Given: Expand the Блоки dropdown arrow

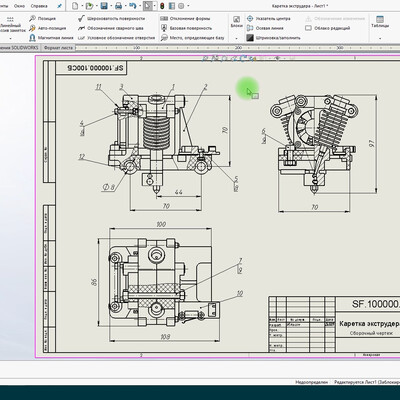Looking at the screenshot, I should [x=236, y=39].
